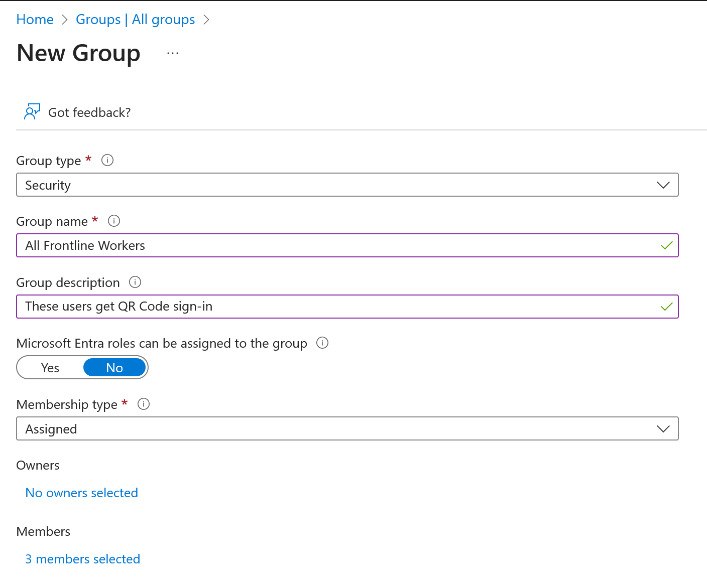Click chevron arrow in Group type dropdown
Screen dimensions: 707x588
click(x=663, y=185)
